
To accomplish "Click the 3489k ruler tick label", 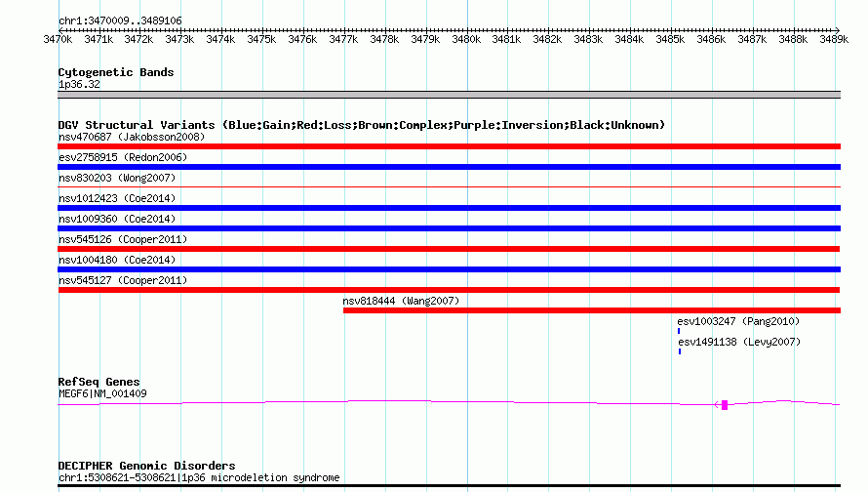I will pos(834,39).
